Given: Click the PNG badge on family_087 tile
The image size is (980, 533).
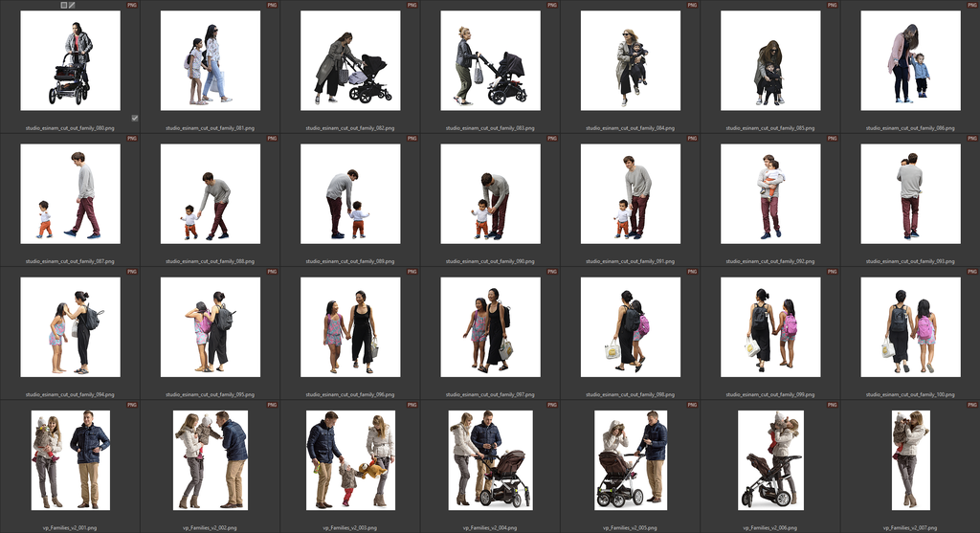Looking at the screenshot, I should (132, 138).
